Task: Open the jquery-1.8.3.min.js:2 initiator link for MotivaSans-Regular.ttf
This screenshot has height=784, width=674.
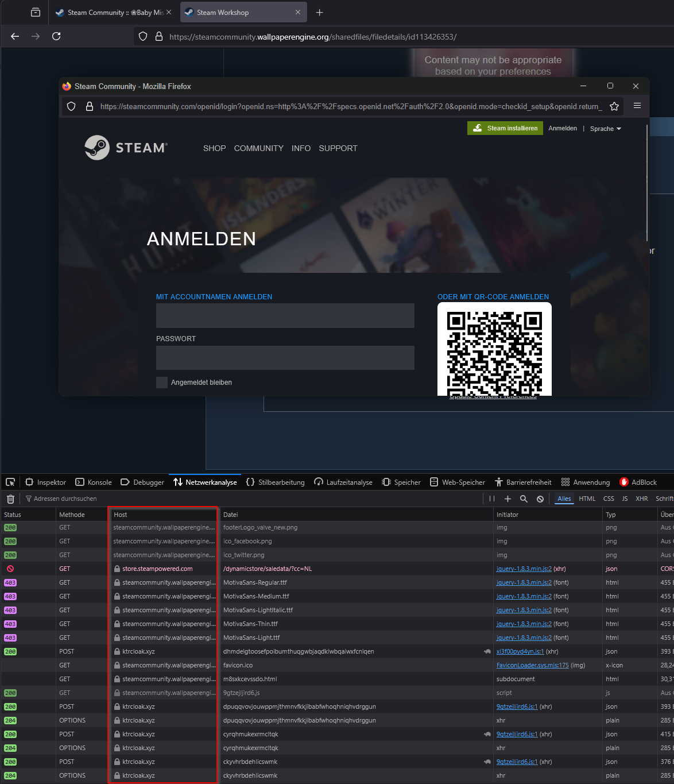Action: (x=524, y=582)
